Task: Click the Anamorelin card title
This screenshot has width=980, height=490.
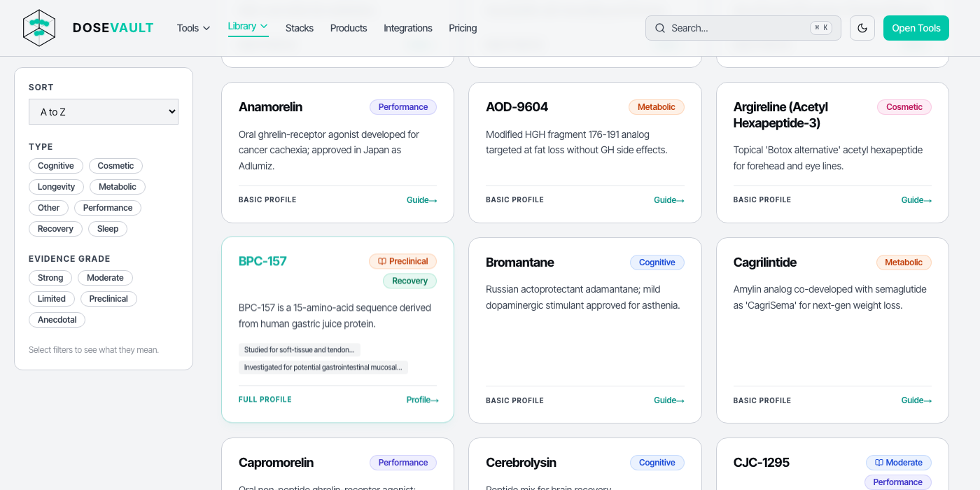Action: 271,107
